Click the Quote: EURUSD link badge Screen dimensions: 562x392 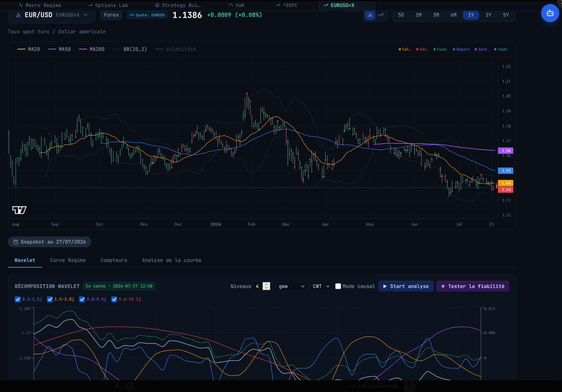click(x=147, y=15)
